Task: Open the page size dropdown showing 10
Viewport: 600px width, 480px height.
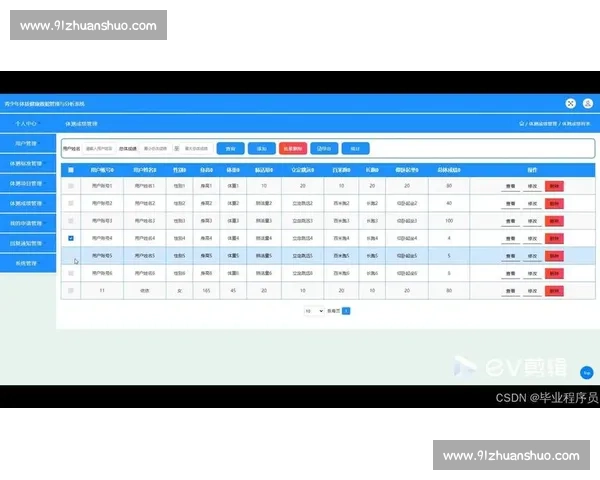Action: point(314,311)
